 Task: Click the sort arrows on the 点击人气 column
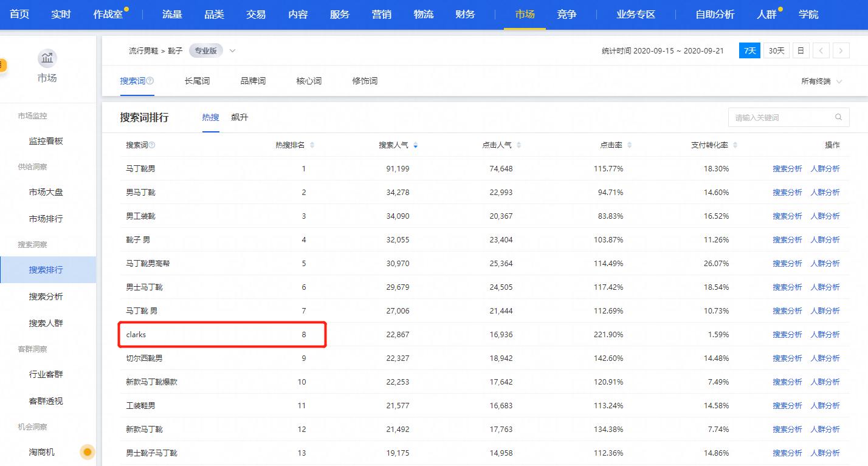[x=517, y=145]
